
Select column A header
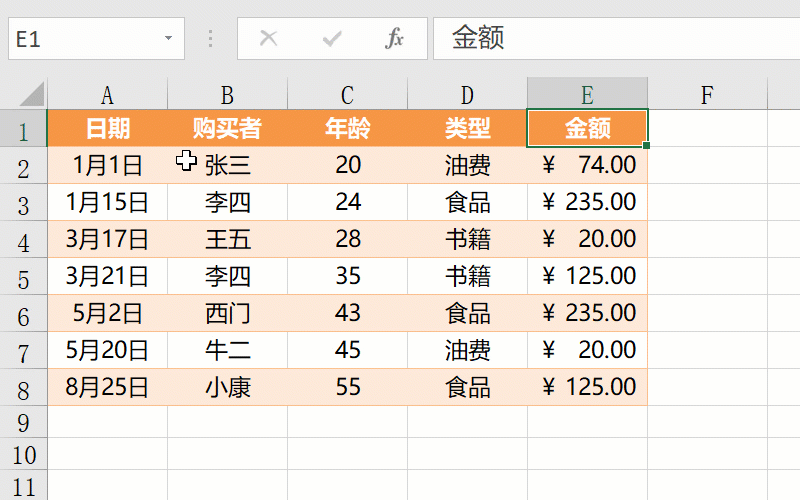click(107, 94)
